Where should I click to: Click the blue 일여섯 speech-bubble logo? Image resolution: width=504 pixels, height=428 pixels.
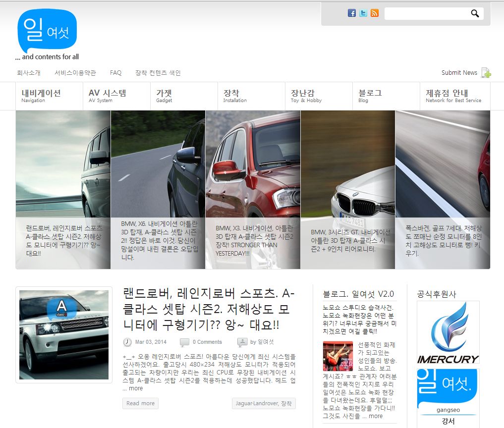point(47,30)
